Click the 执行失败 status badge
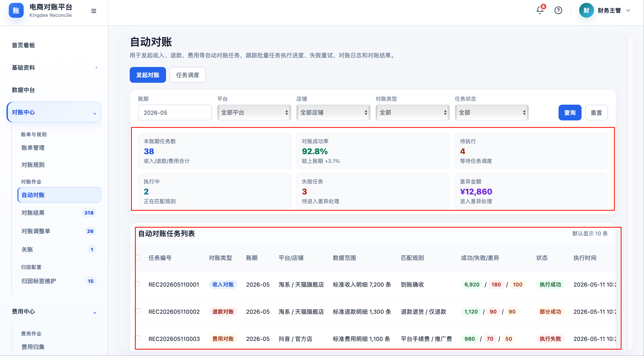 point(550,339)
